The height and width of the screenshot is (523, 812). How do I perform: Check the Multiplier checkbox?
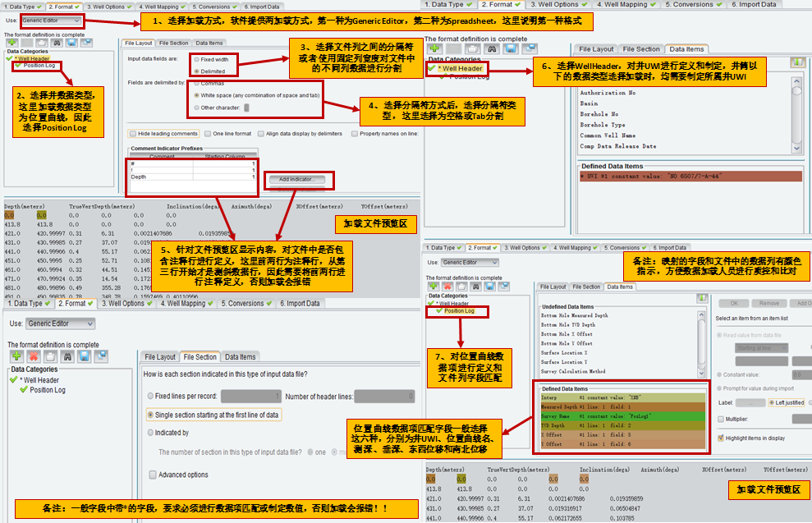click(720, 420)
